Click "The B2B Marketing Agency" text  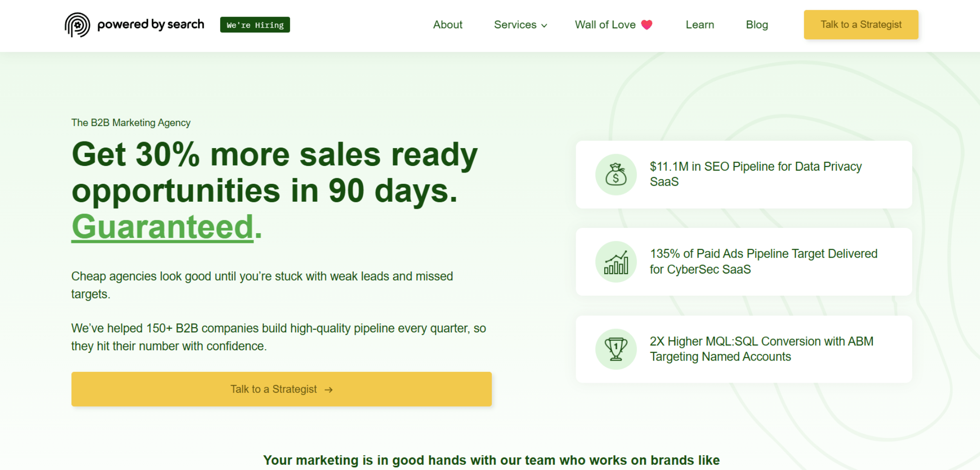pyautogui.click(x=131, y=123)
